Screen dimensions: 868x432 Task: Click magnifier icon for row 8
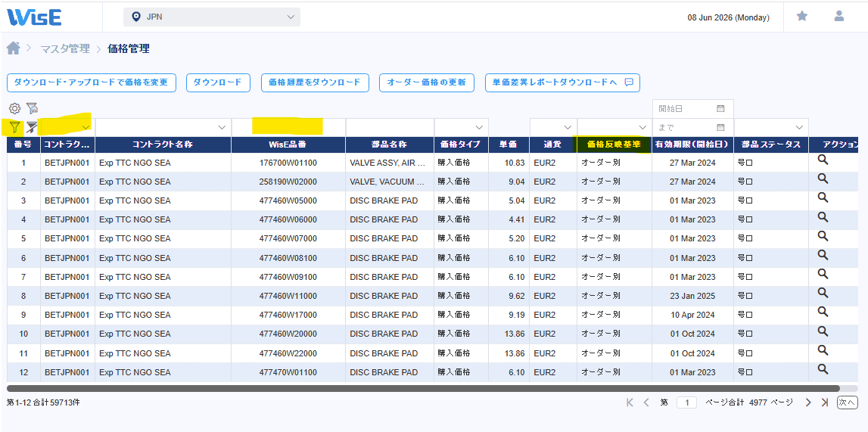click(823, 293)
